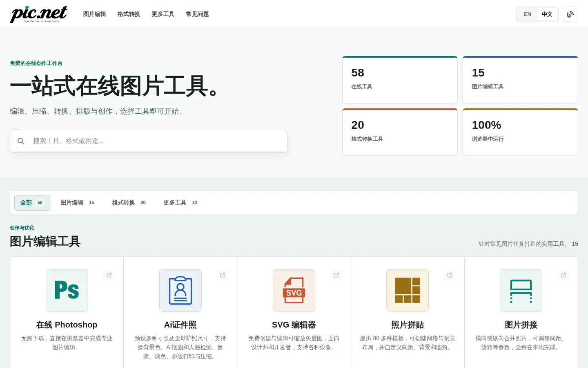The height and width of the screenshot is (368, 588).
Task: Open the 在线 Photoshop Ps icon
Action: tap(67, 290)
